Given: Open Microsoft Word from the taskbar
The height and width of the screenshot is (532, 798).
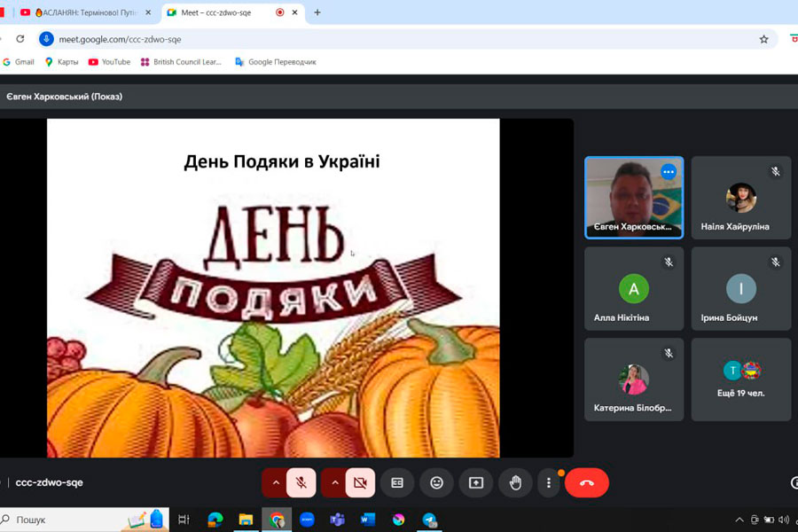Looking at the screenshot, I should tap(367, 520).
